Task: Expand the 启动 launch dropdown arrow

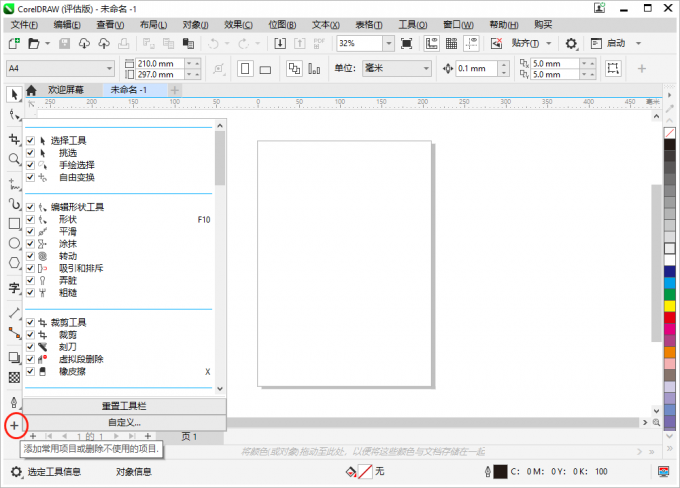Action: coord(638,43)
